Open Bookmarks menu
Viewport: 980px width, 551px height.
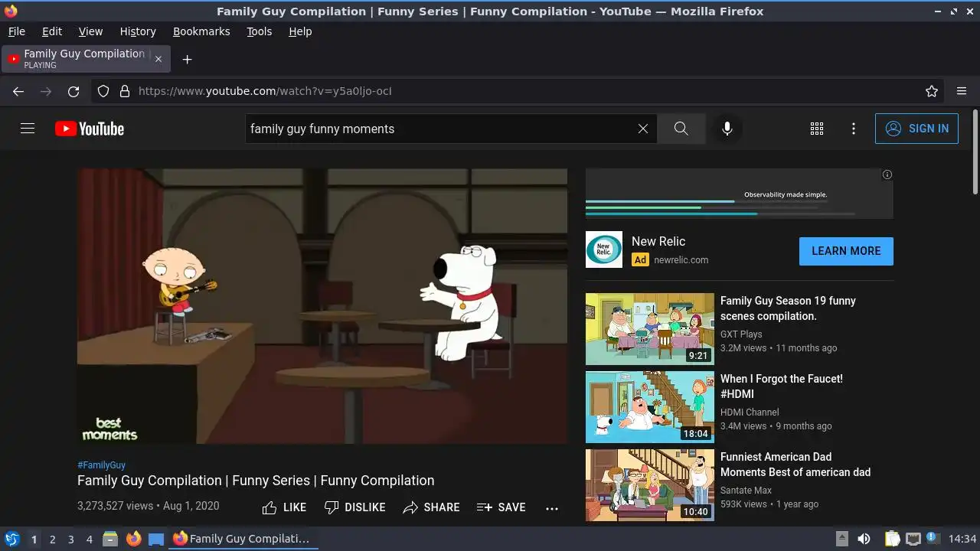(201, 31)
